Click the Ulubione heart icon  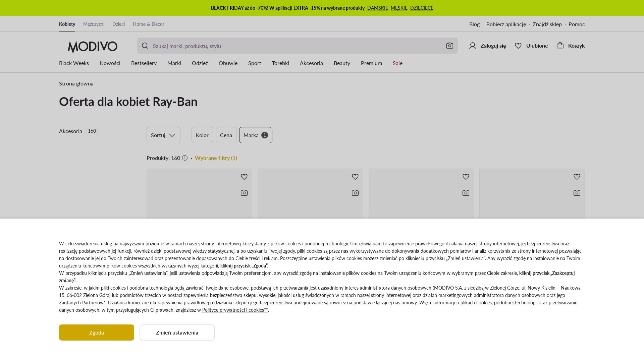click(x=518, y=46)
